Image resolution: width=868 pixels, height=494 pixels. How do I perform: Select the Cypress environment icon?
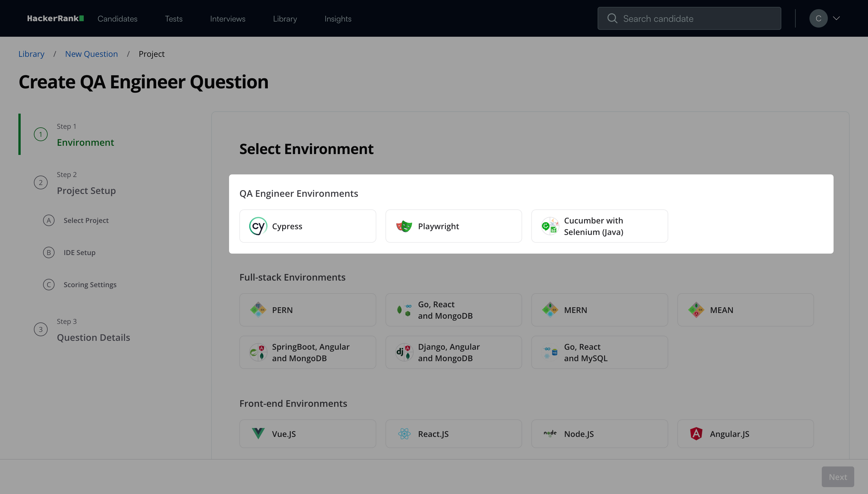tap(258, 226)
